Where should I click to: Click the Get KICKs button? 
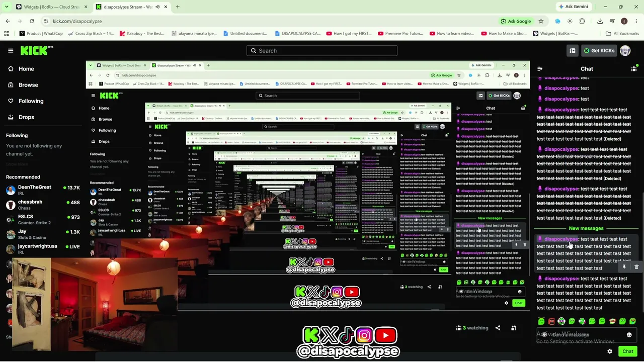click(599, 51)
